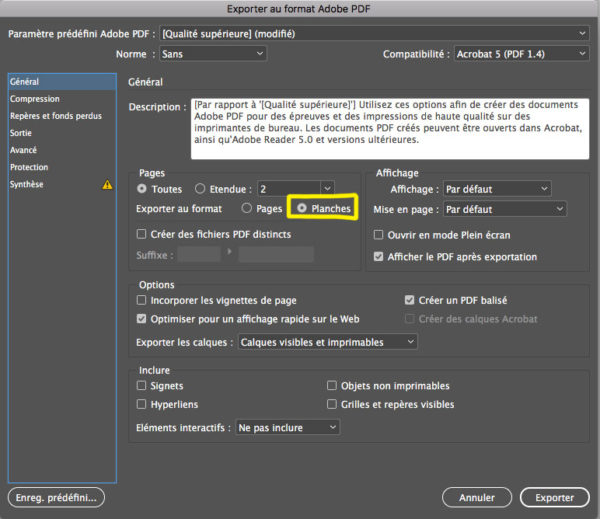The width and height of the screenshot is (600, 519).
Task: Toggle Ouvrir en mode Plein écran
Action: [x=379, y=235]
